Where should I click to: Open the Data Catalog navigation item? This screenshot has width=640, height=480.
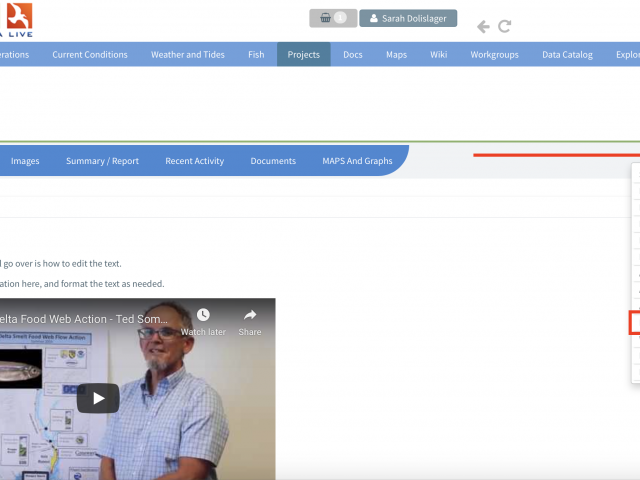point(567,55)
